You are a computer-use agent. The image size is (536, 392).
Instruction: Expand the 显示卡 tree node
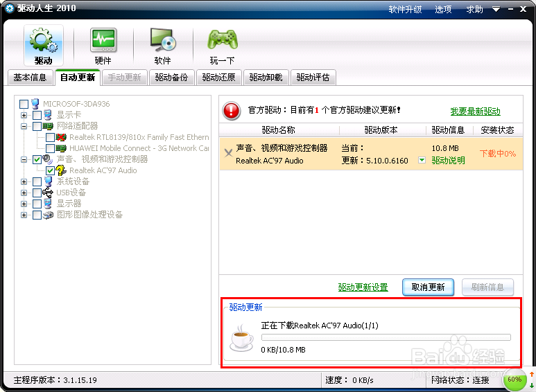[x=24, y=115]
